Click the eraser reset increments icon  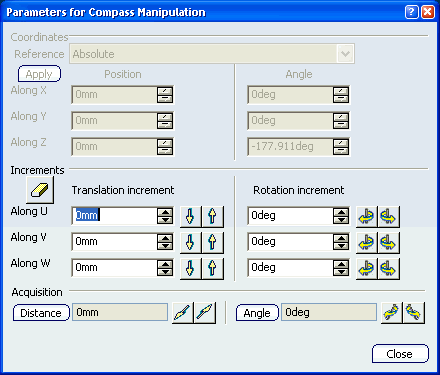[40, 190]
